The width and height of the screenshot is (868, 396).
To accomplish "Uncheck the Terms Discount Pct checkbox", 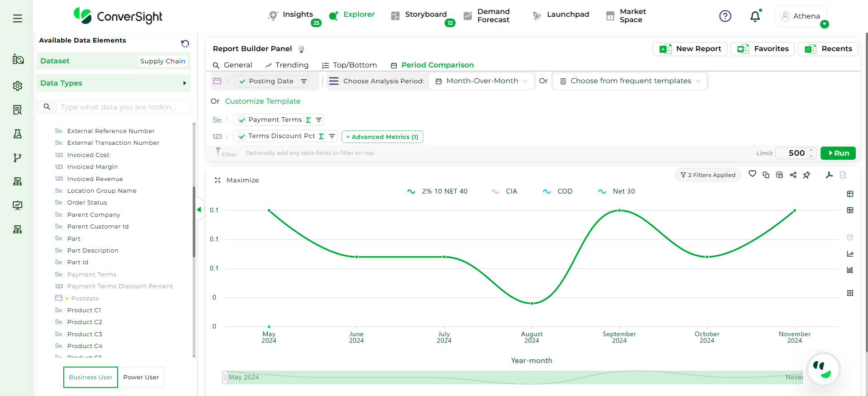I will coord(242,136).
